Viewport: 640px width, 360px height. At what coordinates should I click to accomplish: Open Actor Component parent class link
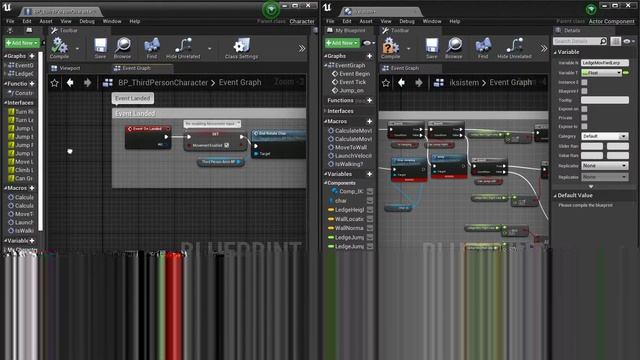(611, 21)
